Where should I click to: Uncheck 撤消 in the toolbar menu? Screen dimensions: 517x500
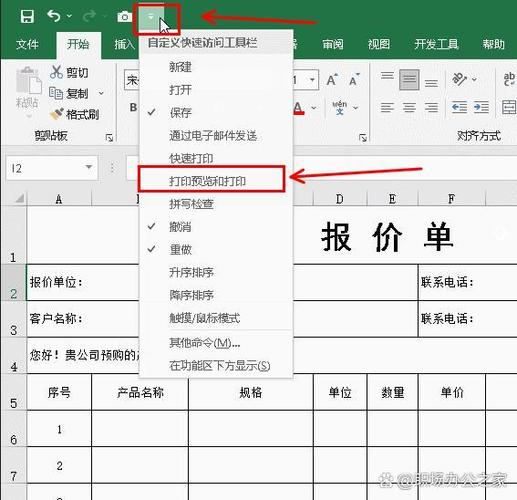(216, 227)
